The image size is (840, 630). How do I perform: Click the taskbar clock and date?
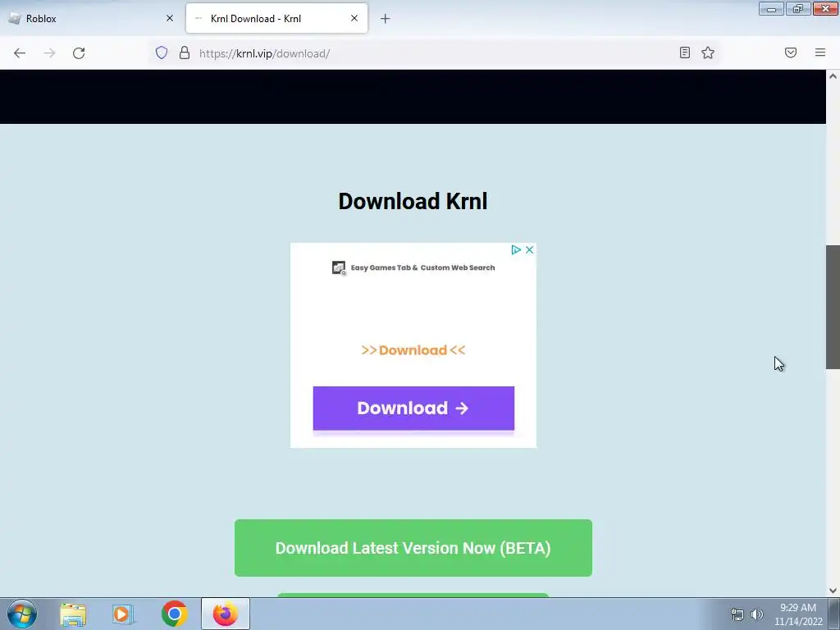[x=798, y=614]
